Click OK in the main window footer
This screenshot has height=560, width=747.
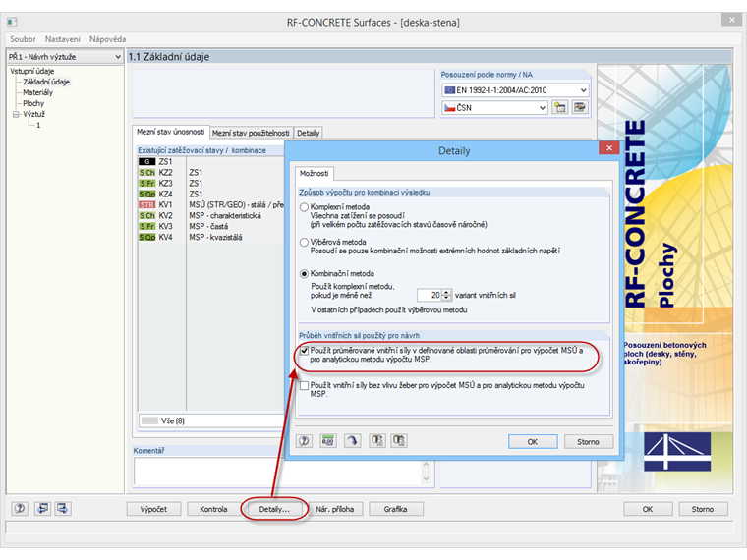[648, 509]
